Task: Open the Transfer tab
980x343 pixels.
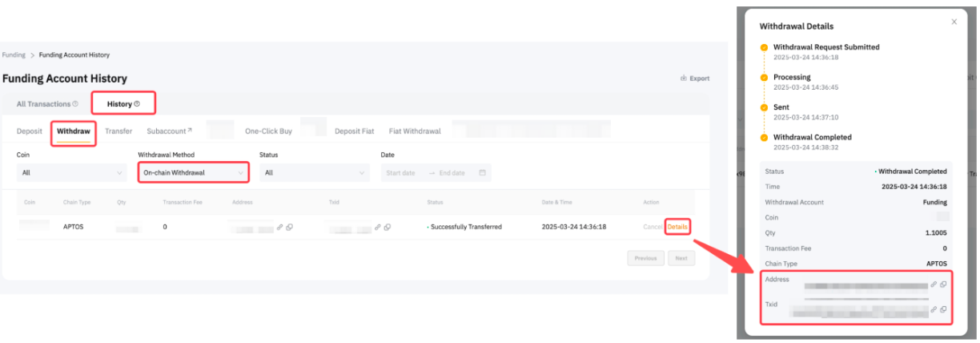Action: (x=118, y=131)
